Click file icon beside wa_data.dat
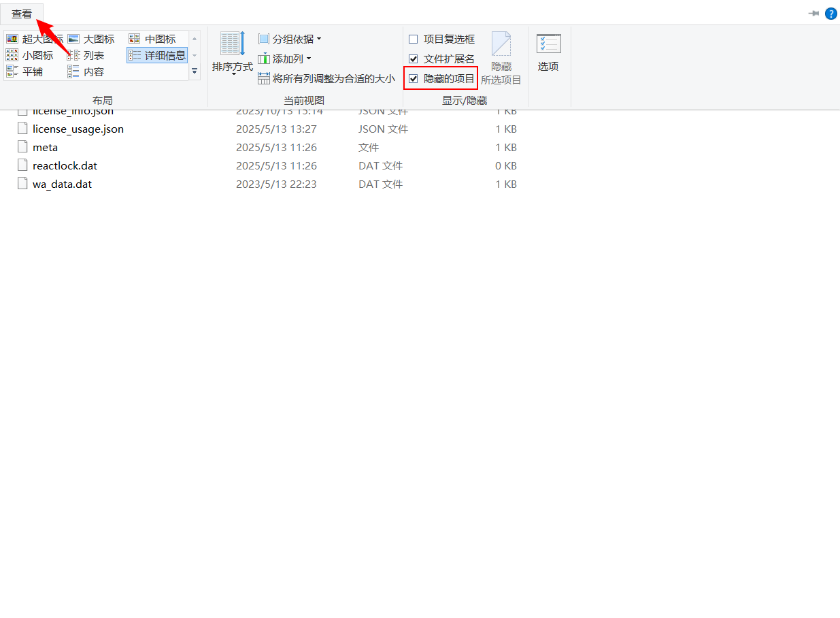 tap(22, 184)
